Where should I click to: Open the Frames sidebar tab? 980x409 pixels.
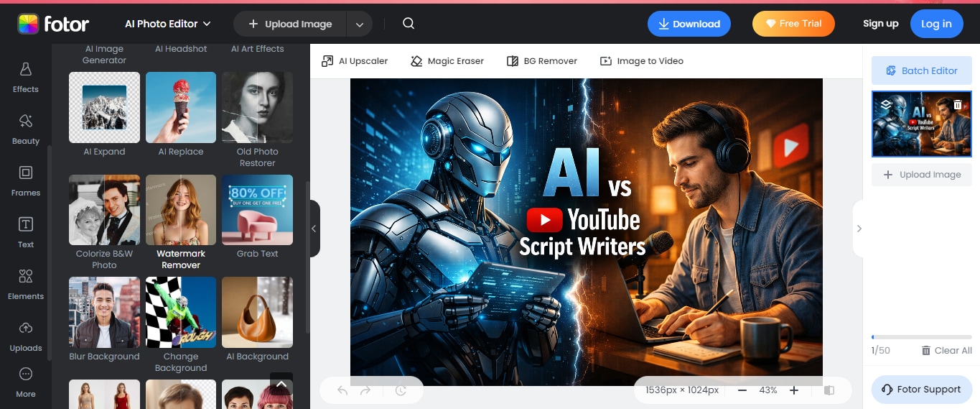pos(26,181)
